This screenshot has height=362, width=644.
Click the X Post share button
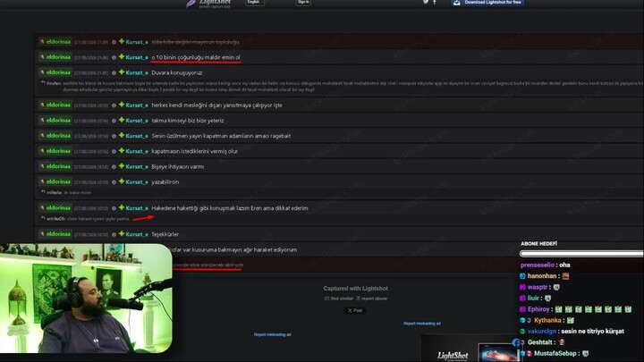(x=355, y=311)
